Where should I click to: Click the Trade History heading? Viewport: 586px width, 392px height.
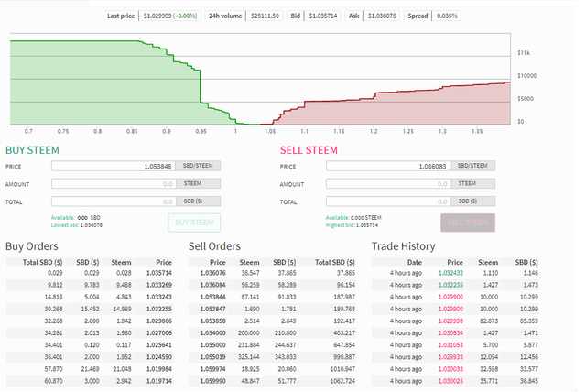(x=403, y=246)
